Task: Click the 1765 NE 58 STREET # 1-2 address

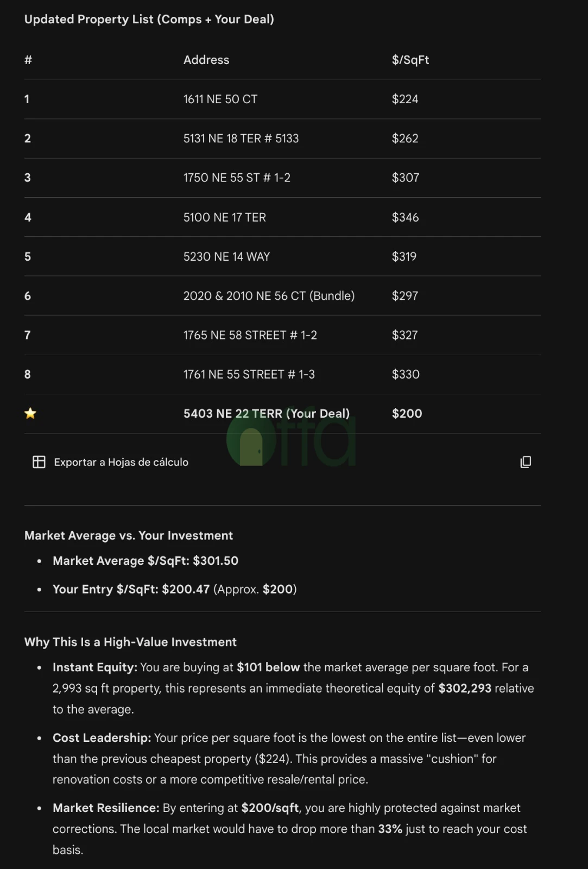Action: [x=250, y=335]
